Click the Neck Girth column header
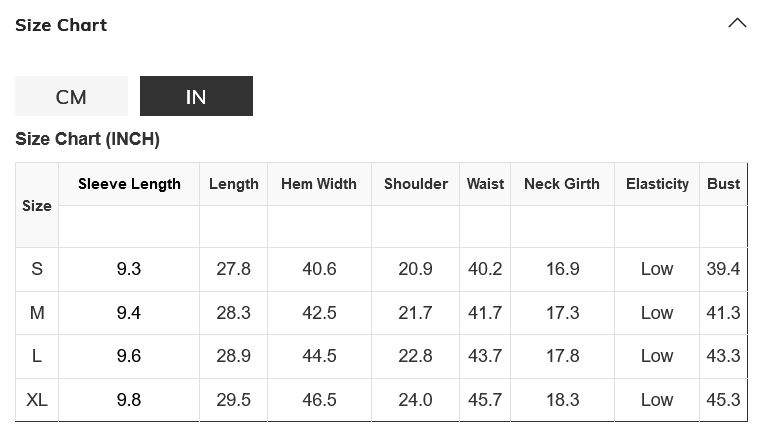The image size is (760, 428). 562,184
